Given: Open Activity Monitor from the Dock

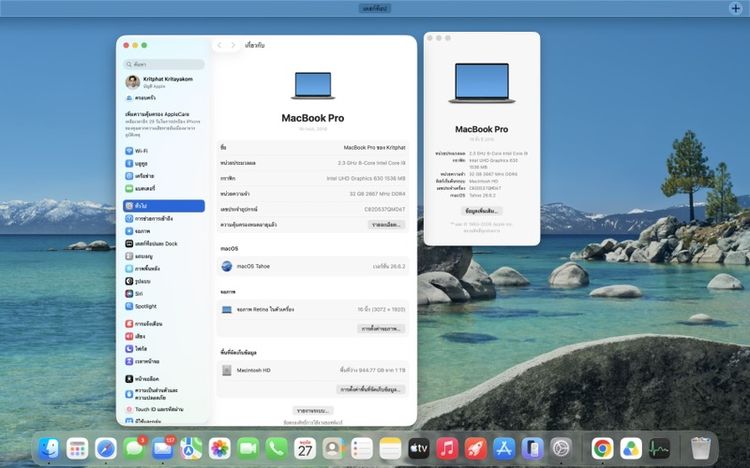Looking at the screenshot, I should click(659, 448).
